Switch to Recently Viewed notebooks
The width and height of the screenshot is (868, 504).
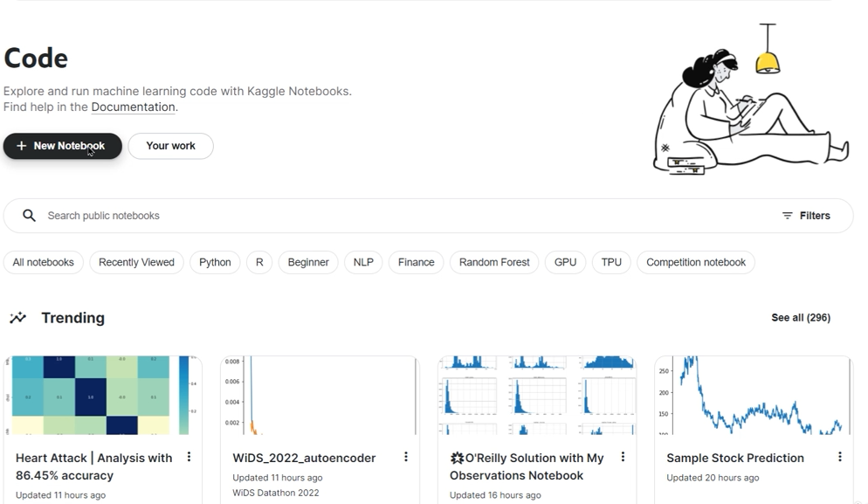pos(136,262)
